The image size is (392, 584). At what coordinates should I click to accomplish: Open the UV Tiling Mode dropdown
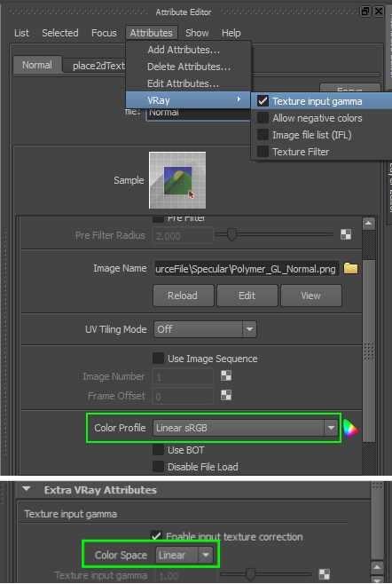[205, 329]
